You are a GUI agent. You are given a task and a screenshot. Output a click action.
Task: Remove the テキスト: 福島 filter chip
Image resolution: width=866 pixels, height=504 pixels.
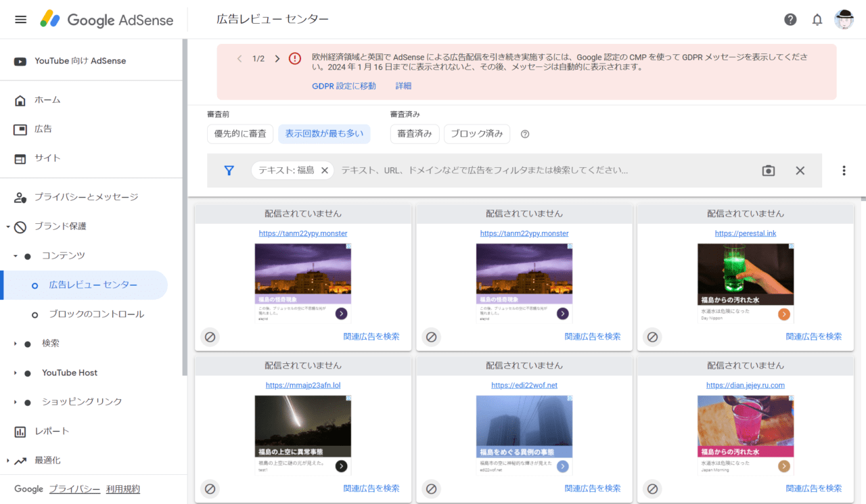point(325,170)
